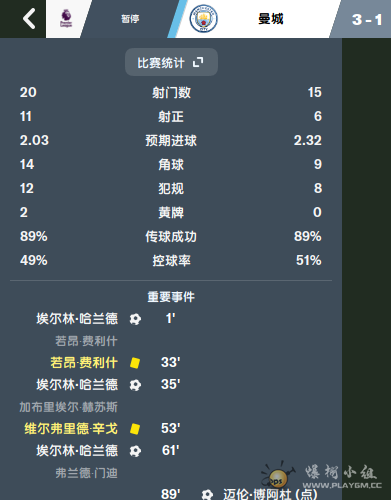Open the Premier League logo
This screenshot has width=391, height=500.
click(66, 19)
